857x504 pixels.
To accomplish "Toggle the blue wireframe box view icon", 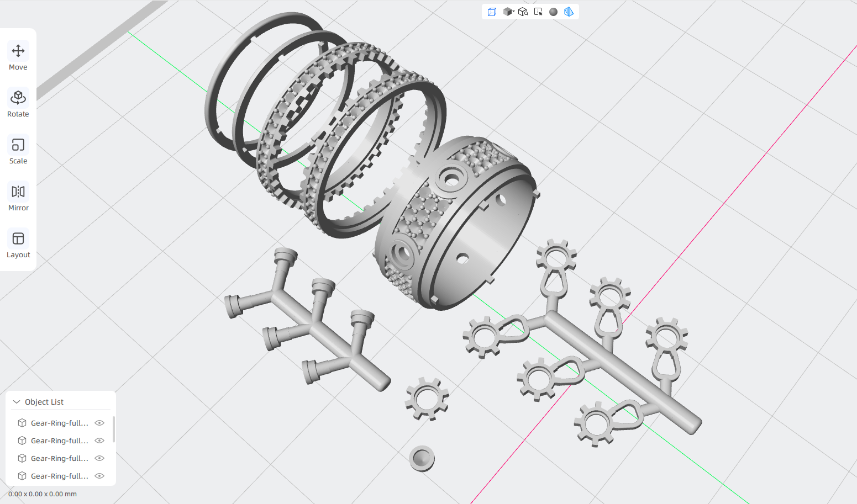I will coord(492,12).
